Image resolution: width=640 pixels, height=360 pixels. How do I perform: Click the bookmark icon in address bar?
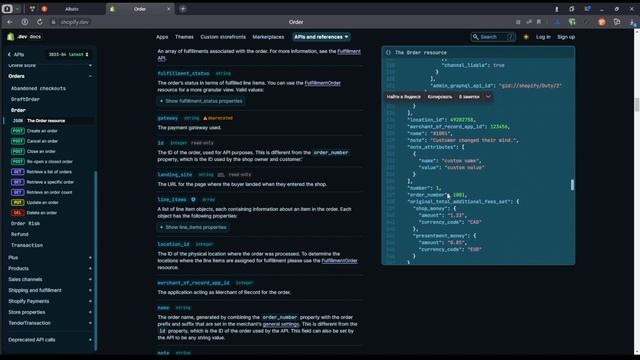click(x=539, y=22)
